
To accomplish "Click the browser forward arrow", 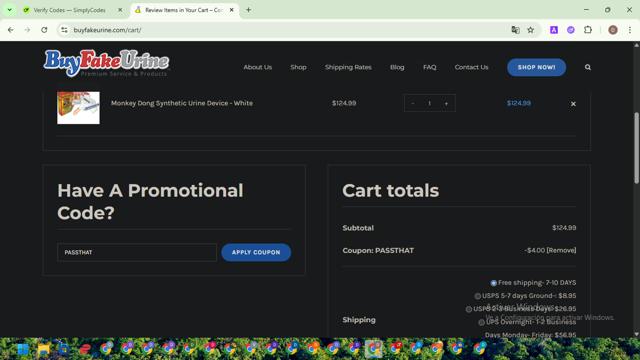I will pyautogui.click(x=27, y=30).
